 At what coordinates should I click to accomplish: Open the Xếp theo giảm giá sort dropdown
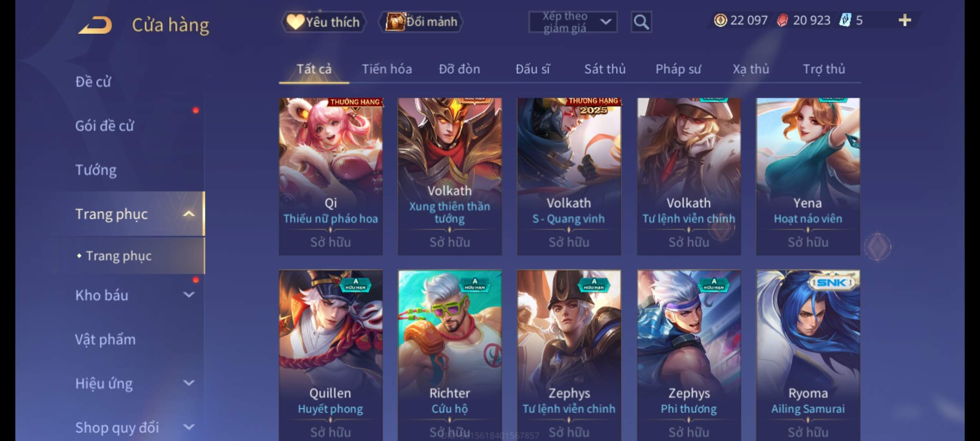coord(573,22)
